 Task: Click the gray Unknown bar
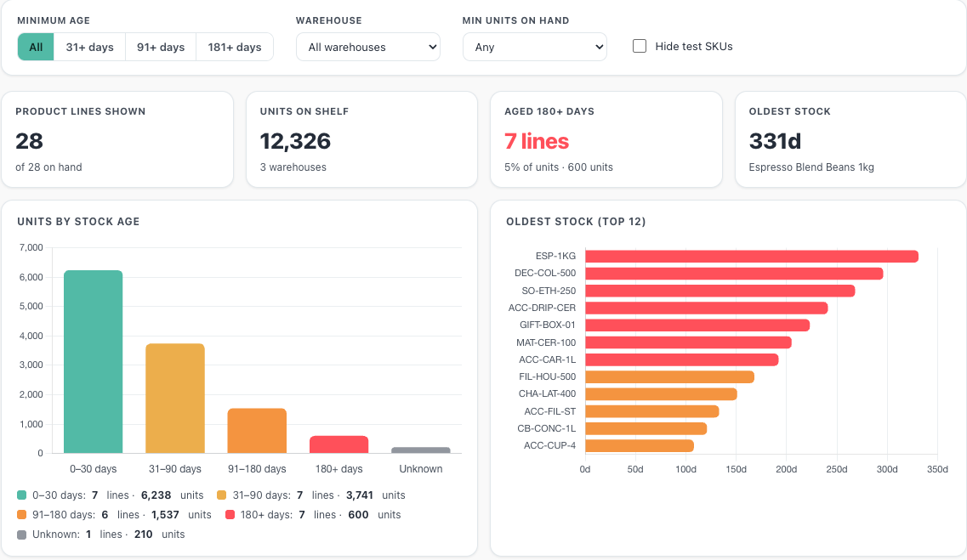tap(421, 450)
